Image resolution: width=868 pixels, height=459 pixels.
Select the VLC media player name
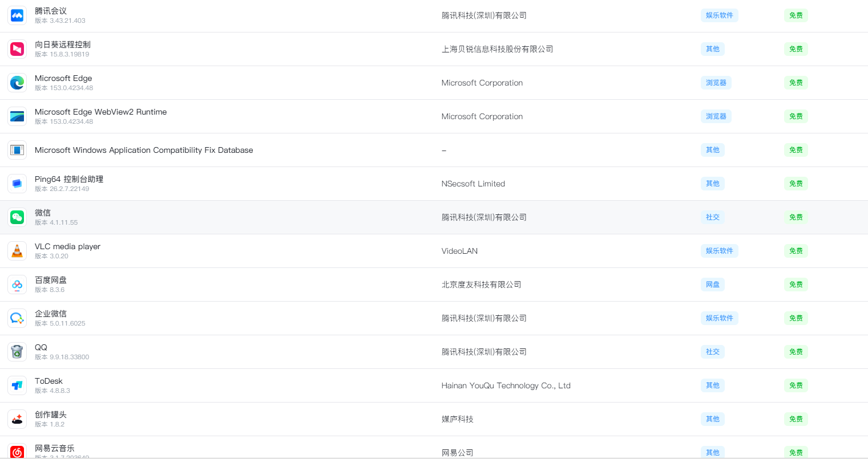[x=67, y=246]
